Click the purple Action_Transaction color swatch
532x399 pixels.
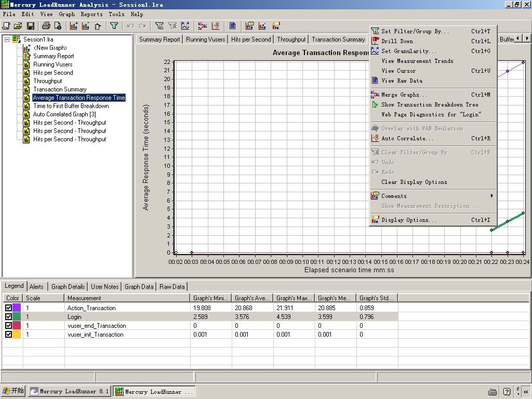click(x=17, y=308)
